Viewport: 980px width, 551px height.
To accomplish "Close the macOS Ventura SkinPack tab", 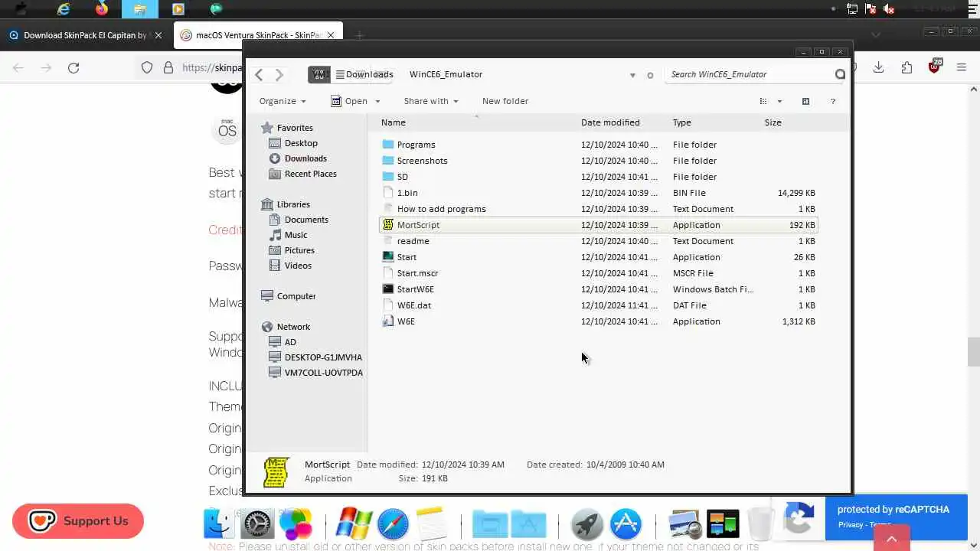I will click(x=331, y=35).
